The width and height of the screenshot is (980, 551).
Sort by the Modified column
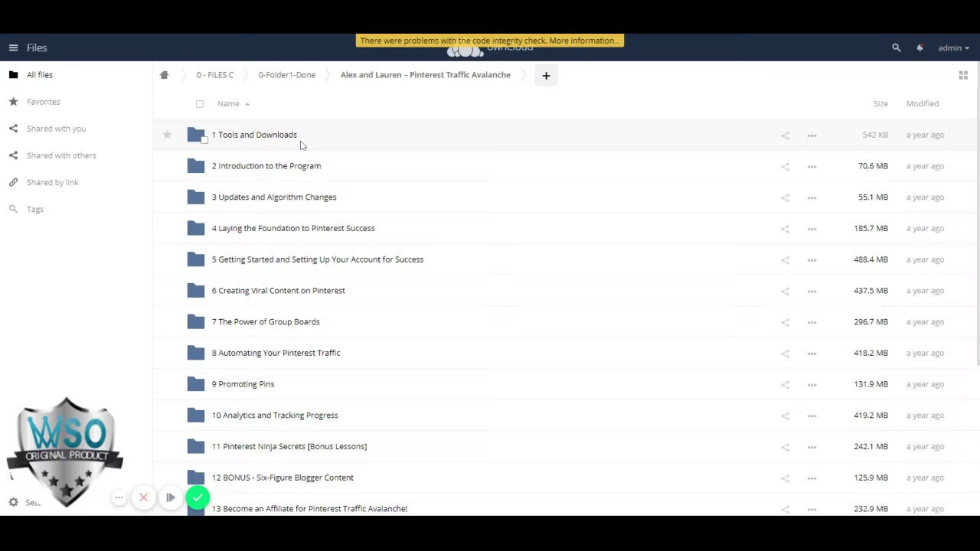[x=922, y=103]
